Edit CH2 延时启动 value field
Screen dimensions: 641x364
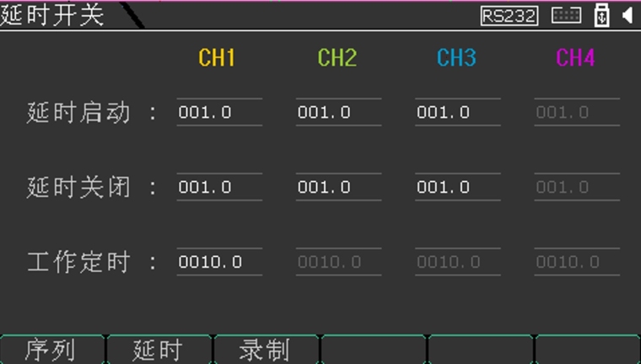pos(338,112)
